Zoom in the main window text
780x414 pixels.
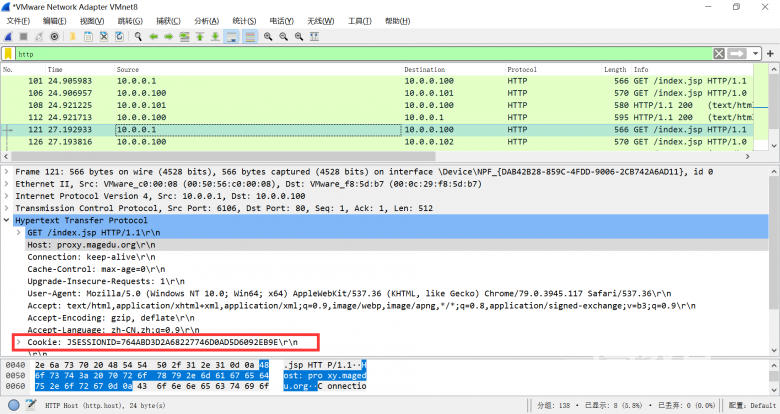click(268, 36)
